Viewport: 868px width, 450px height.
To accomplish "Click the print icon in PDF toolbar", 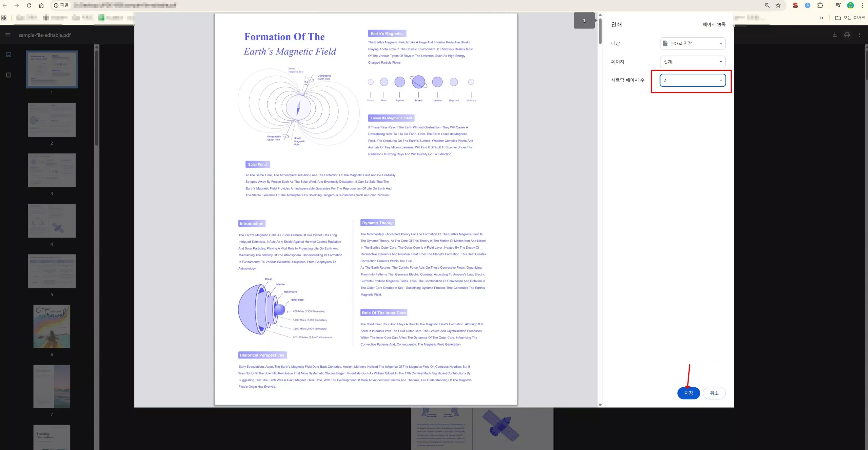I will tap(847, 35).
